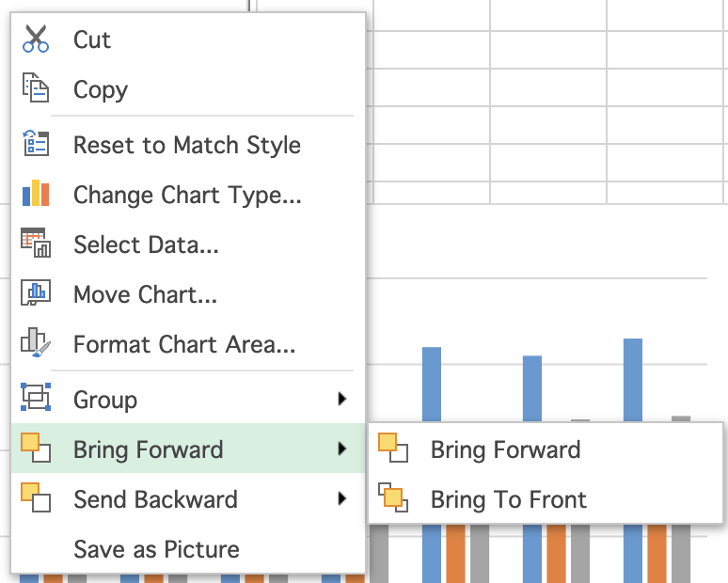Image resolution: width=728 pixels, height=583 pixels.
Task: Click the arrow beside highlighted Bring Forward
Action: point(342,449)
